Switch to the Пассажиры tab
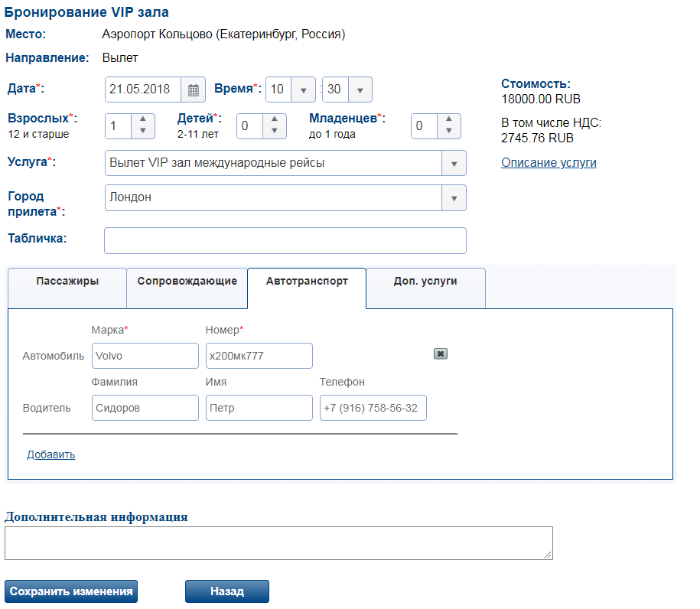 [x=67, y=282]
